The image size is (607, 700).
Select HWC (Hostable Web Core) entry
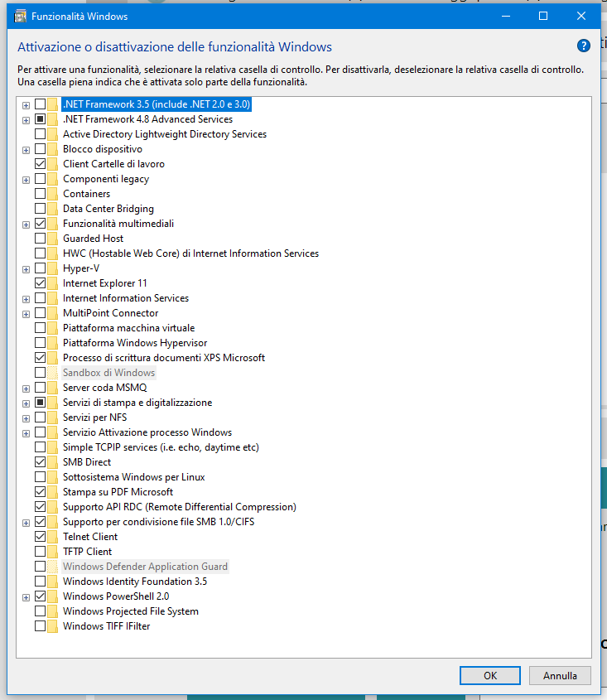coord(190,253)
